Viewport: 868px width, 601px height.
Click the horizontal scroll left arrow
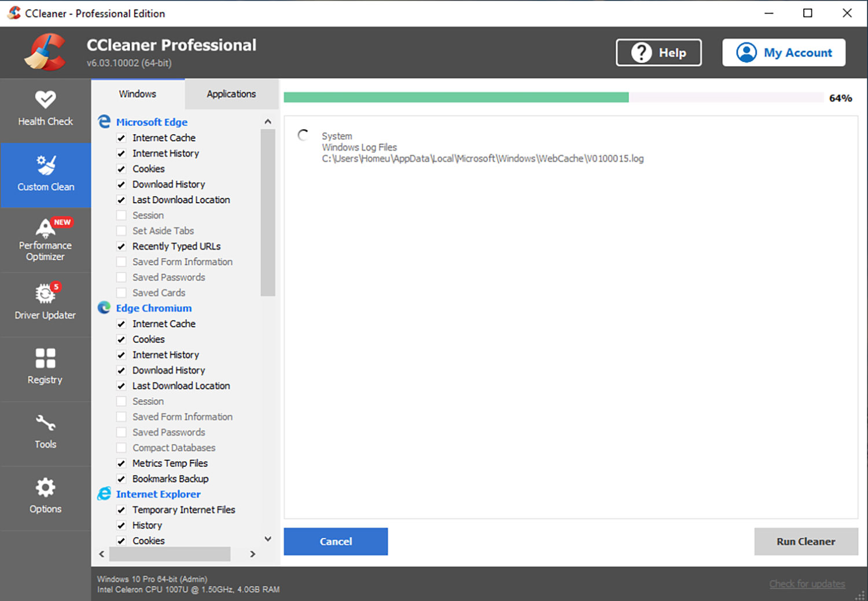coord(102,554)
